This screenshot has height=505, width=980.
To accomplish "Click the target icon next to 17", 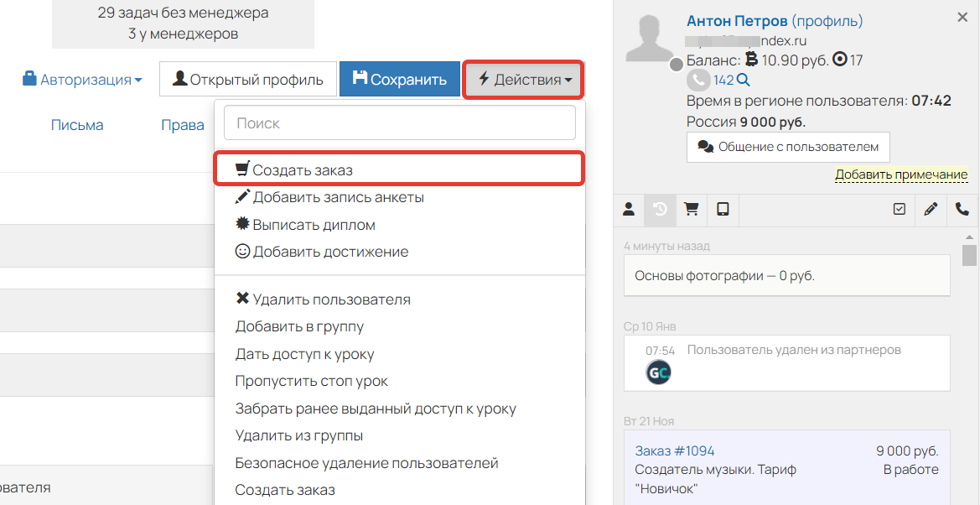I will (841, 60).
